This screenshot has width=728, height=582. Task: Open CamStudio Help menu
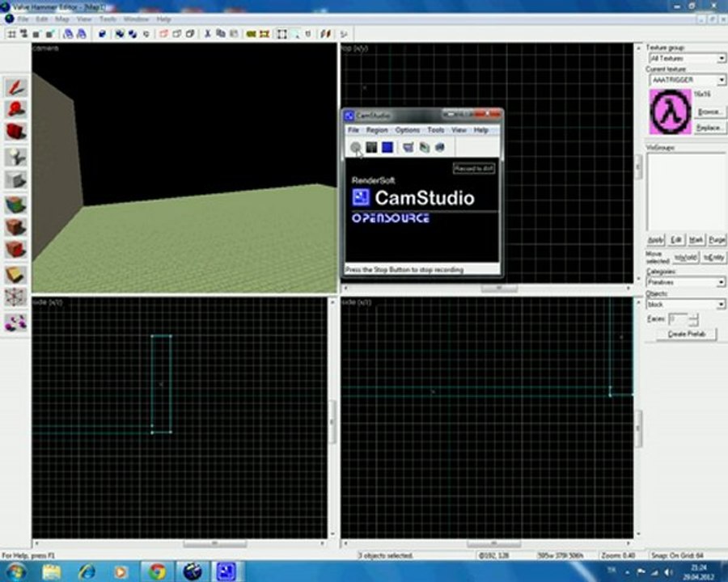coord(480,130)
